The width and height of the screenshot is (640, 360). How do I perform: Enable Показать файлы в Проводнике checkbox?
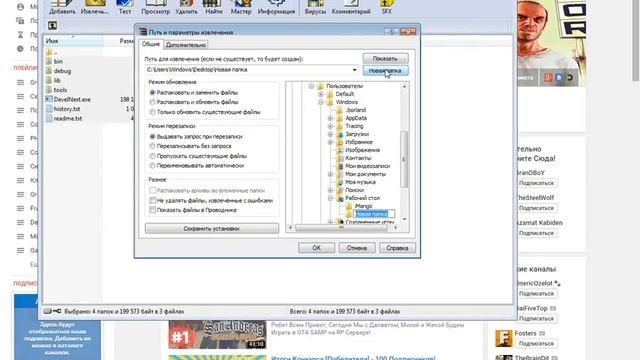click(x=153, y=210)
